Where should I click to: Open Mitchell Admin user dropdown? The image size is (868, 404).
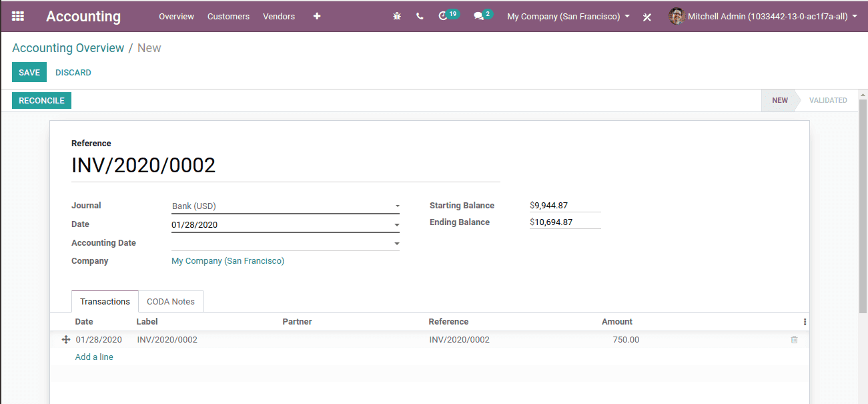pos(773,16)
